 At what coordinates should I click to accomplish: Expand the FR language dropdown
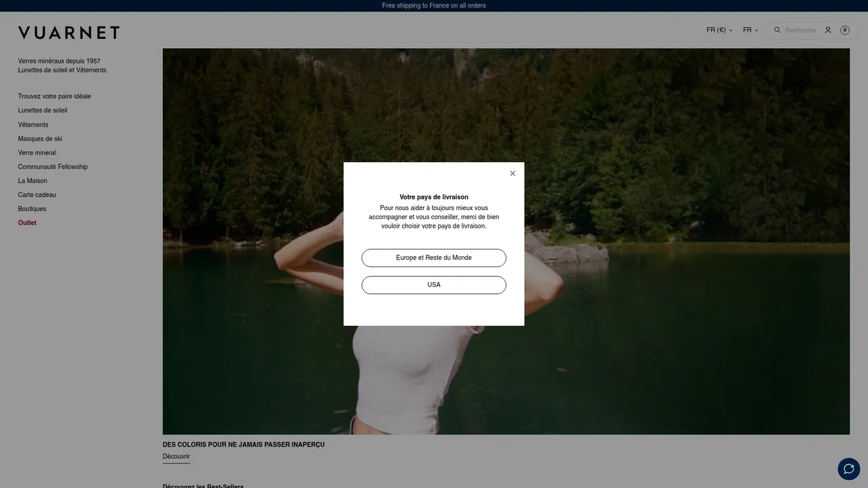[751, 30]
